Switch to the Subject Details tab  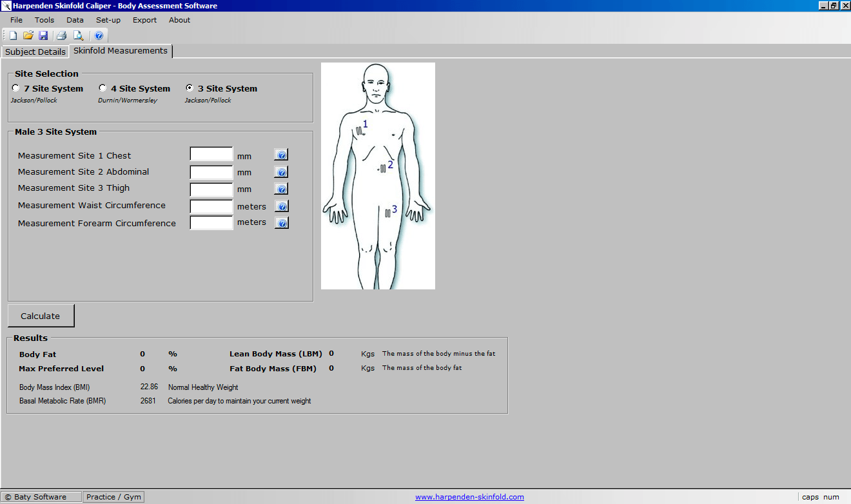(35, 52)
